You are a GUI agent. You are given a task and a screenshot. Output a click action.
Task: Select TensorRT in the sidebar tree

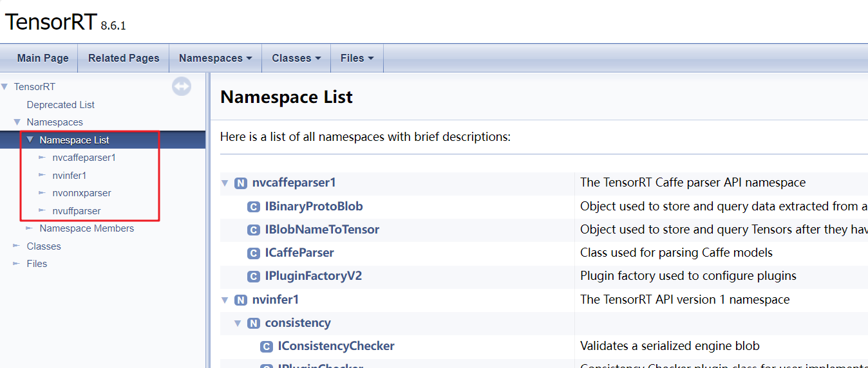(x=35, y=86)
